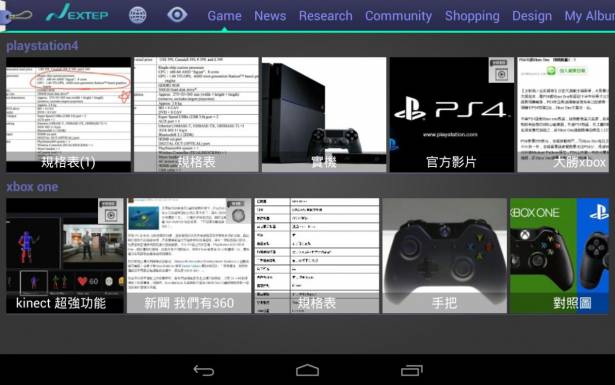
Task: Switch to the News tab
Action: 270,16
